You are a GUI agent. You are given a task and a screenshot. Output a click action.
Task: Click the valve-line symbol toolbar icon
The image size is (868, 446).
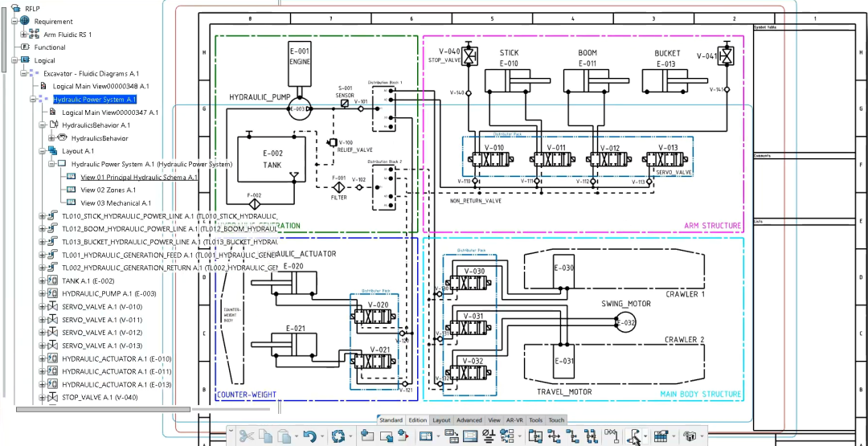click(611, 435)
